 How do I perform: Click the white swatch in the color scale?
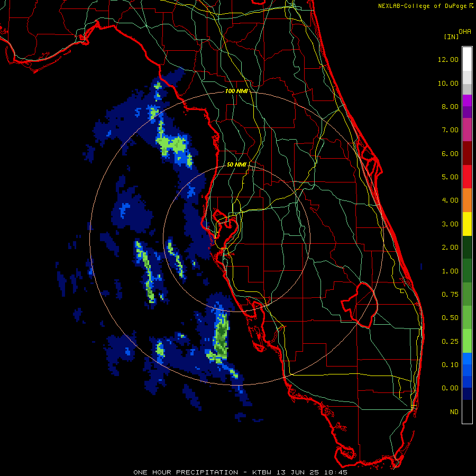click(x=467, y=59)
